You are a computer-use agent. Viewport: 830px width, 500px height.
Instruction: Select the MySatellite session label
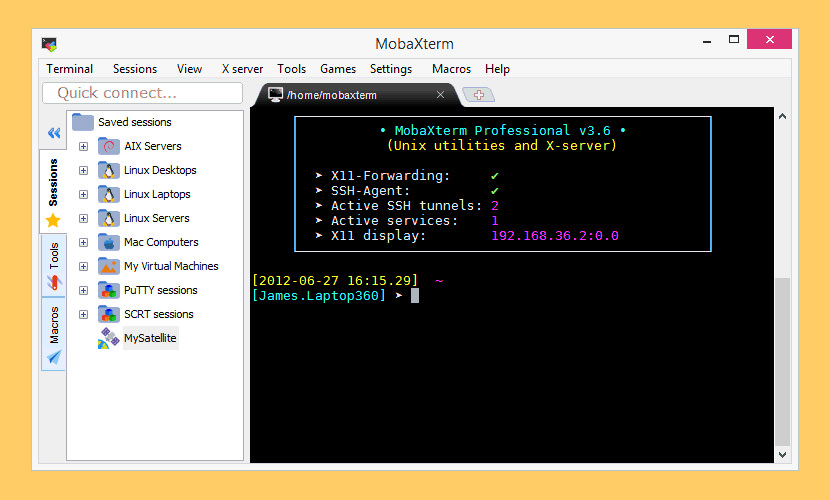coord(150,338)
